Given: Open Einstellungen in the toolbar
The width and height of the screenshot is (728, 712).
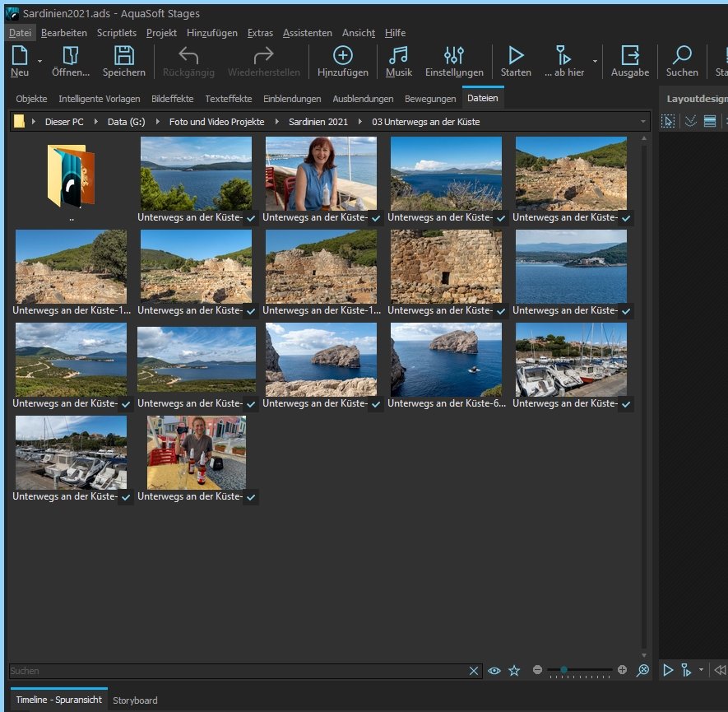Looking at the screenshot, I should point(454,56).
